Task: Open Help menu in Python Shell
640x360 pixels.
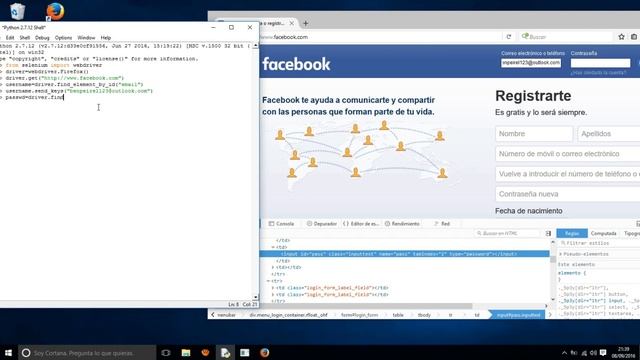Action: point(106,38)
